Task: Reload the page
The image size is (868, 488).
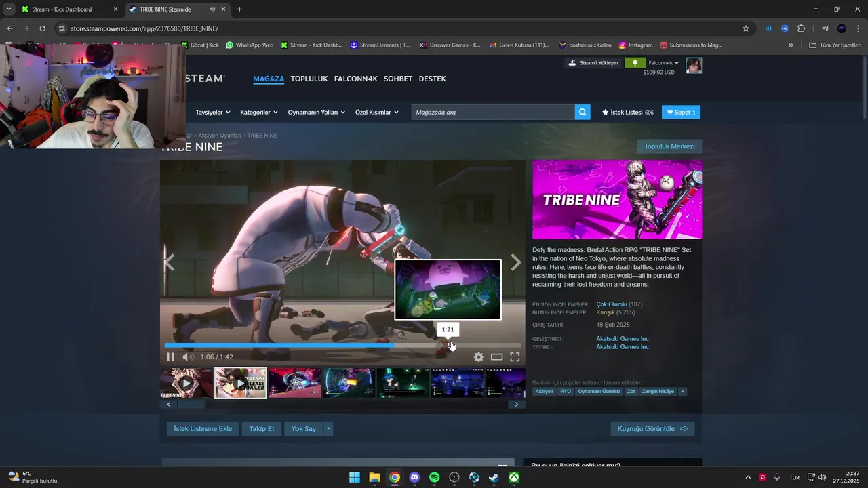Action: [x=42, y=28]
